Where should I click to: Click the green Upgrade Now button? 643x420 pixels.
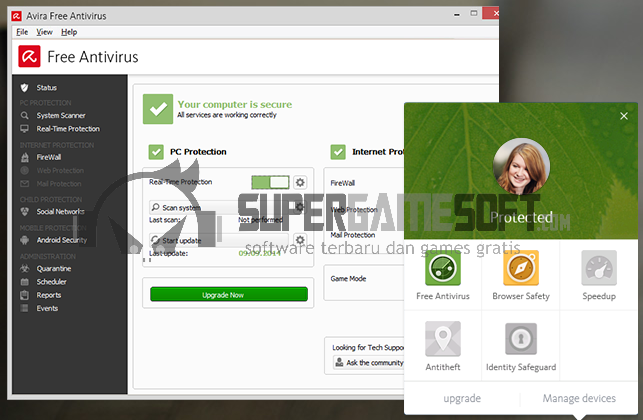coord(229,294)
